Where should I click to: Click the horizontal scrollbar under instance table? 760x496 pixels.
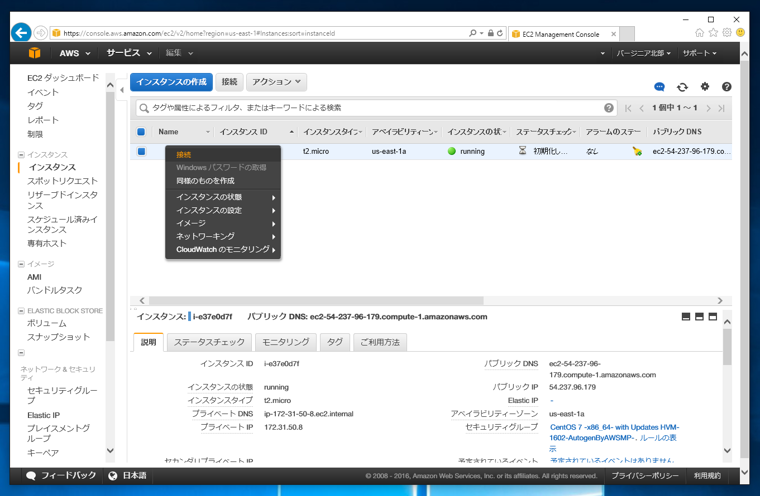[x=316, y=301]
